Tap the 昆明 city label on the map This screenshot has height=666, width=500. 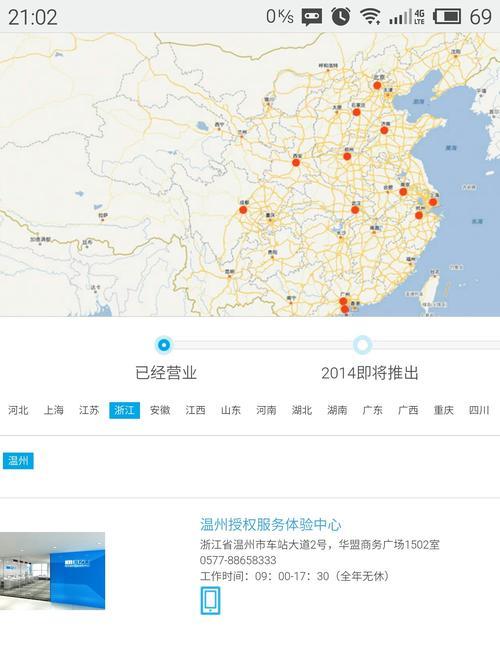pyautogui.click(x=229, y=271)
